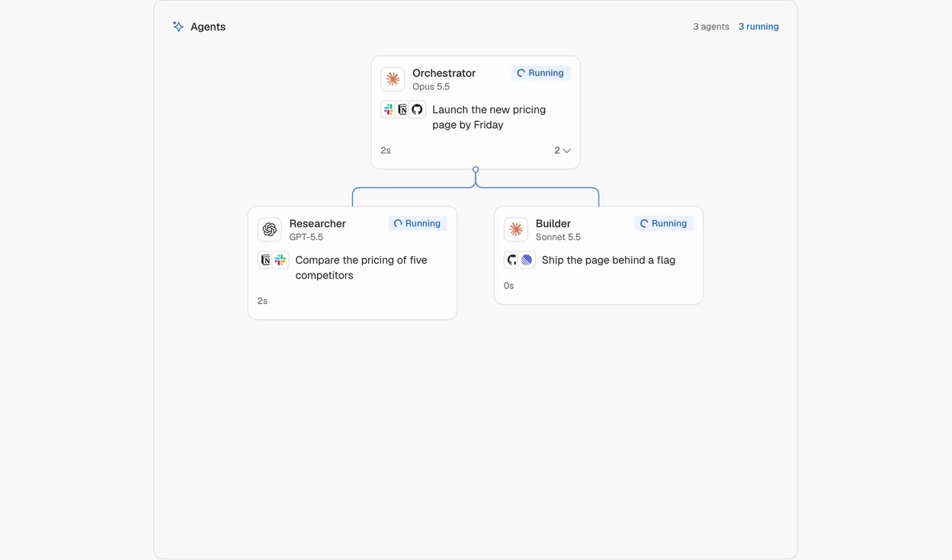Click the GitHub icon on the Orchestrator card
The image size is (952, 560).
tap(417, 110)
